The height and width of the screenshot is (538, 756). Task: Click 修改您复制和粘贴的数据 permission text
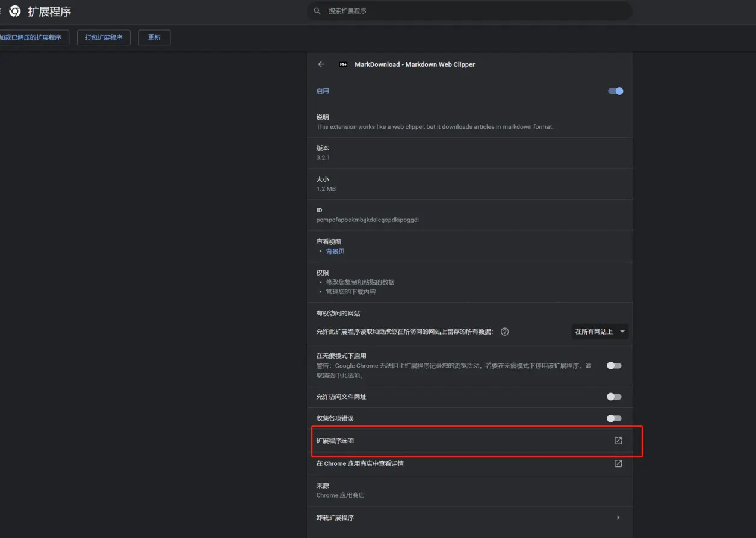tap(361, 282)
